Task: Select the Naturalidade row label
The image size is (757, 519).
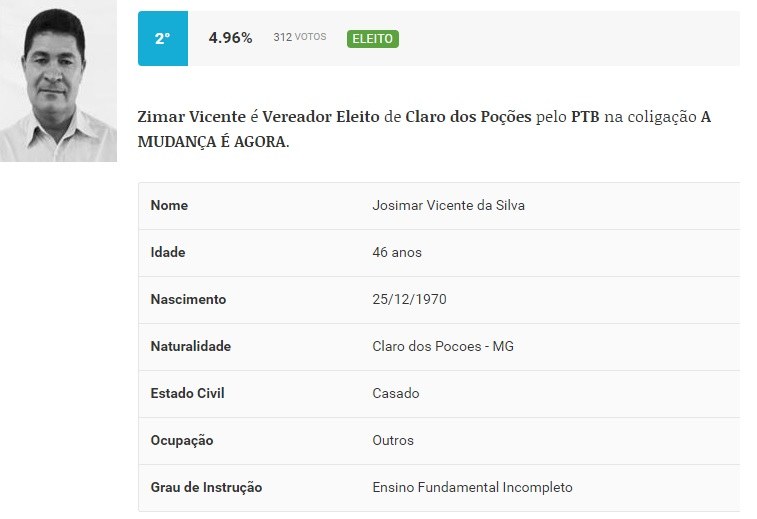Action: pos(190,347)
